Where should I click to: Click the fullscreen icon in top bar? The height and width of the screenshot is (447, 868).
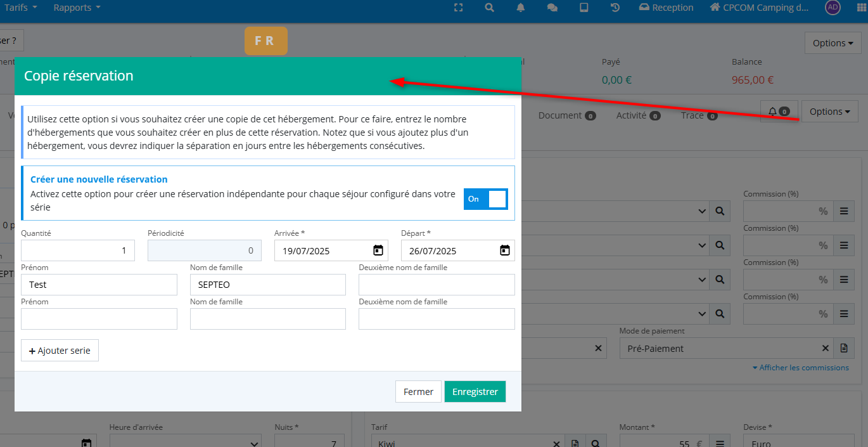[x=459, y=8]
